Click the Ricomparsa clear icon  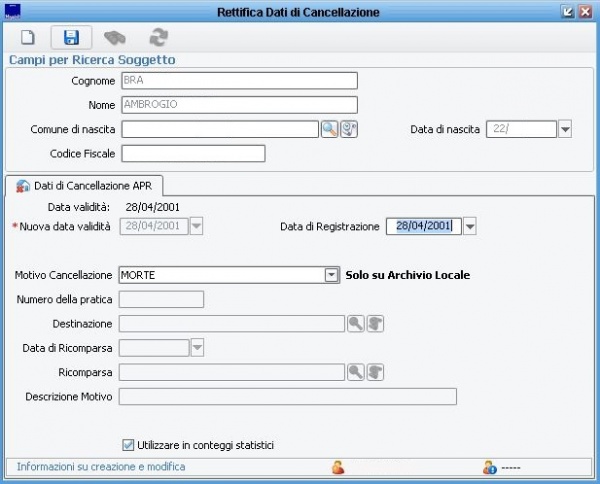pos(375,372)
